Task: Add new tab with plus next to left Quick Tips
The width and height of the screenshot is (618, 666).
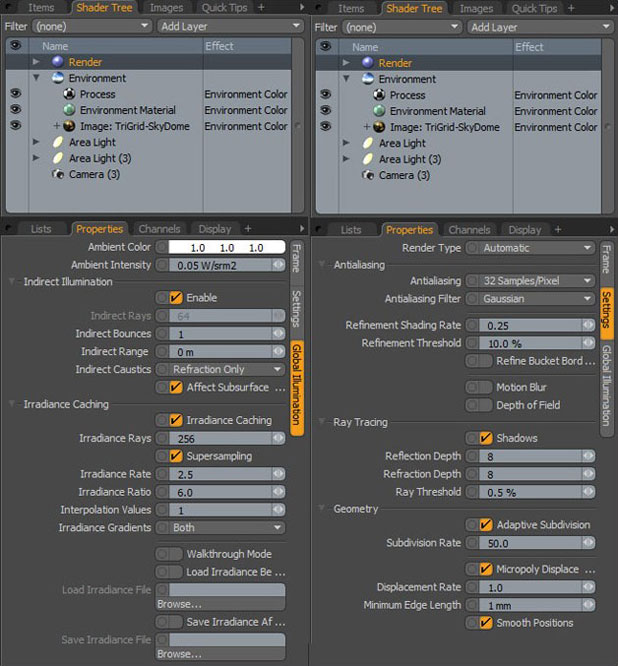Action: pos(261,7)
